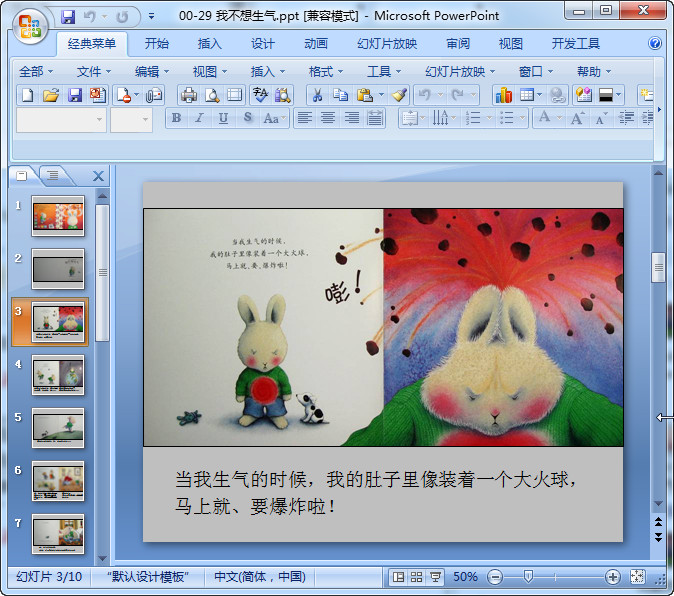Open the line spacing dropdown
Viewport: 674px width, 596px height.
413,118
